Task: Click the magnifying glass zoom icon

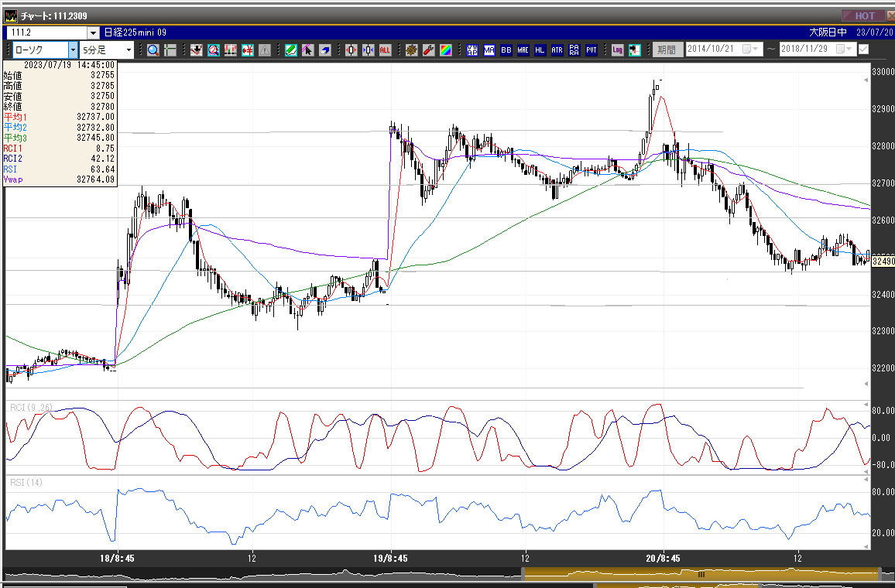Action: tap(153, 50)
